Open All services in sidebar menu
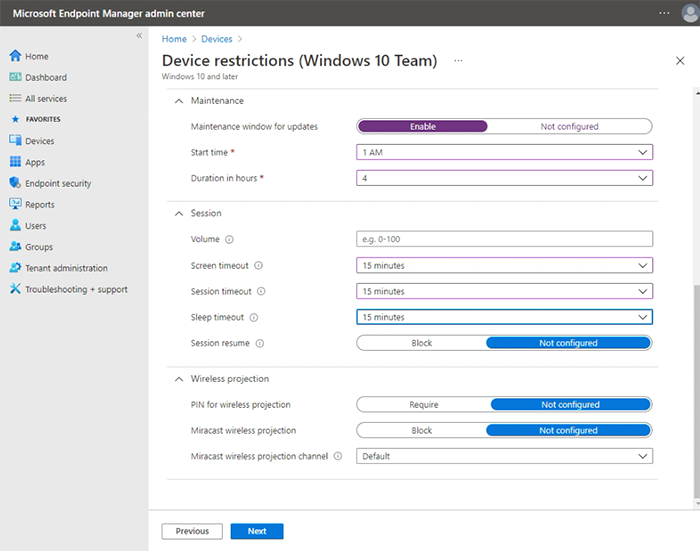This screenshot has height=551, width=700. [x=46, y=99]
